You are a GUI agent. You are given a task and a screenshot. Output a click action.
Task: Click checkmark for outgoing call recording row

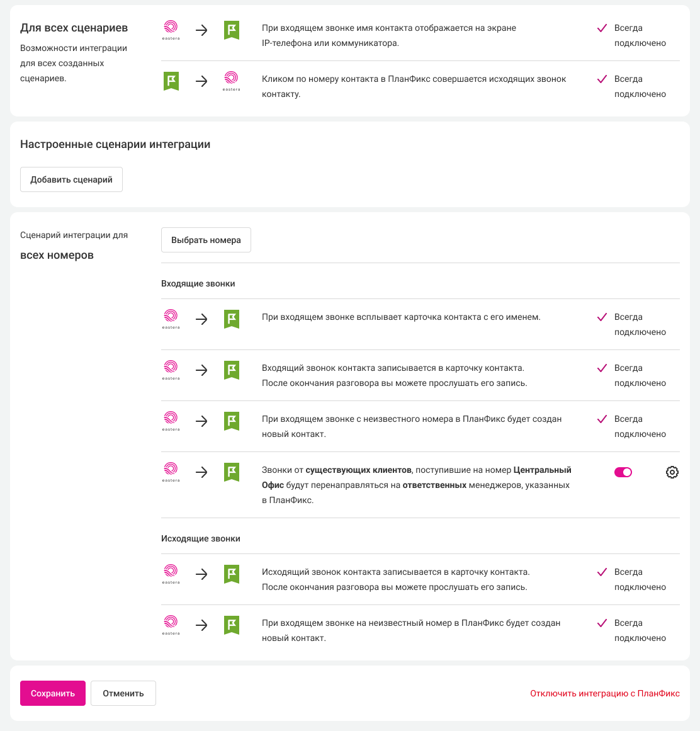point(602,572)
